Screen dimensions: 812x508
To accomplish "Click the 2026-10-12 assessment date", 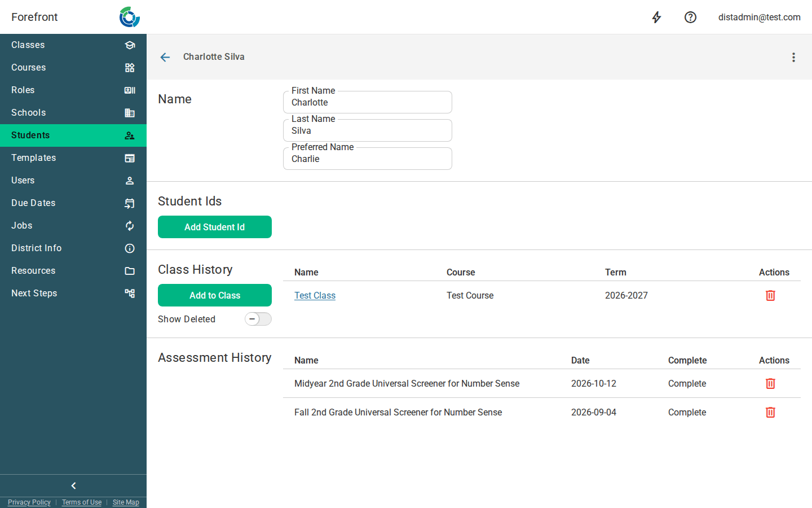I will (x=594, y=383).
